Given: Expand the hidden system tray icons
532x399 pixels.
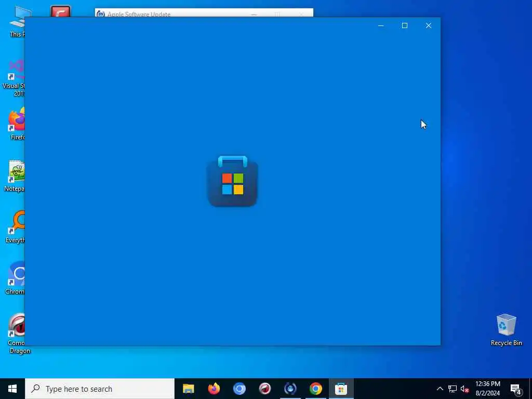Looking at the screenshot, I should (x=440, y=389).
